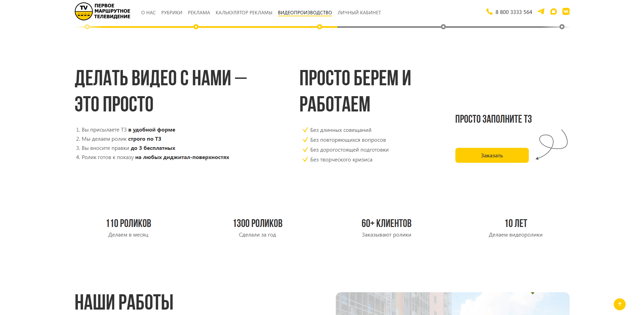Click the chat bubble messenger icon
644x315 pixels.
click(x=554, y=12)
